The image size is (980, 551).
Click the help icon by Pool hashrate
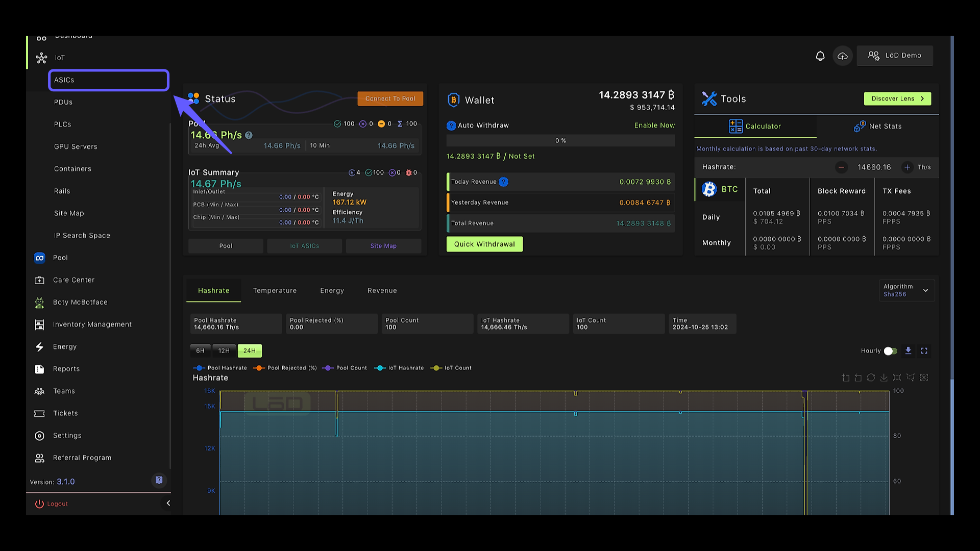click(x=249, y=135)
